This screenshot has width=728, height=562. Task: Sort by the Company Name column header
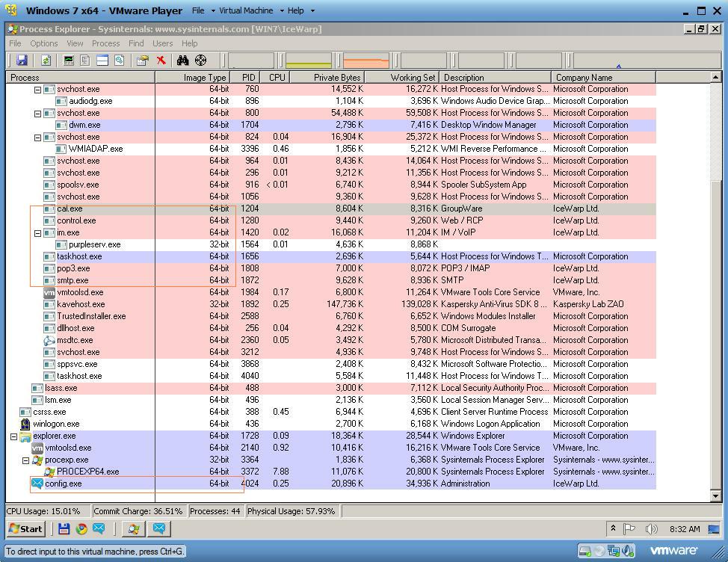coord(604,78)
